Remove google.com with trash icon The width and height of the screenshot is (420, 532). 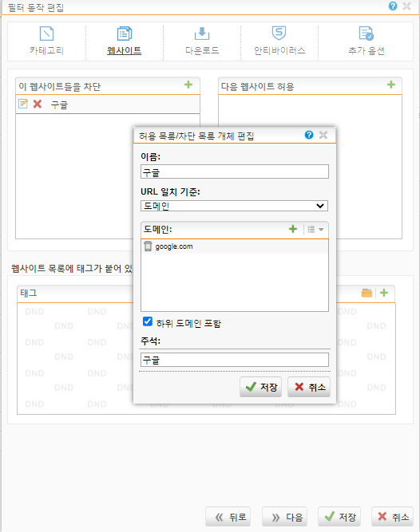click(148, 246)
